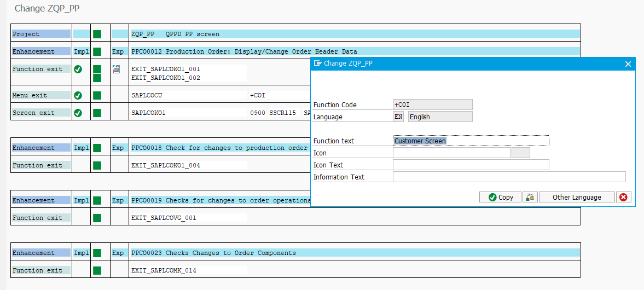Click the green checkmark on Function exit row
This screenshot has height=290, width=644.
pos(78,69)
